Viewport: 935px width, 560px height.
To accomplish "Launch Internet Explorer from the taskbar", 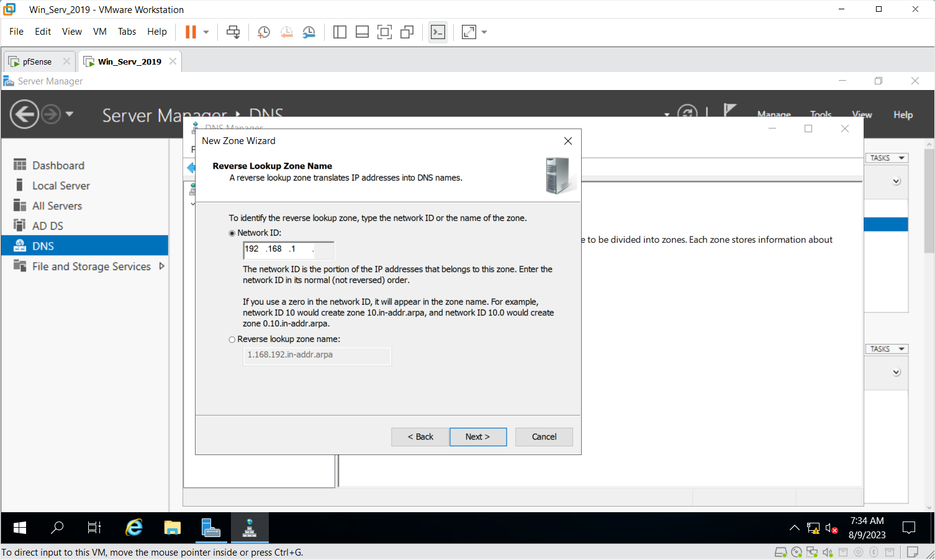I will (x=134, y=528).
